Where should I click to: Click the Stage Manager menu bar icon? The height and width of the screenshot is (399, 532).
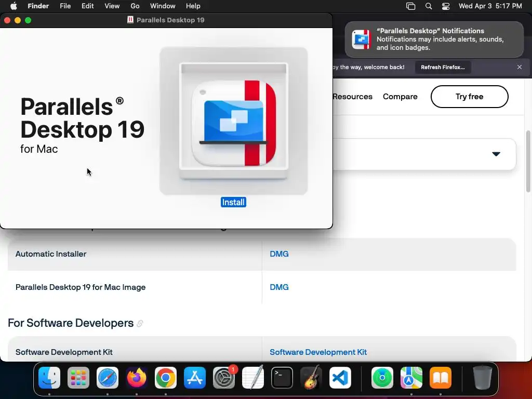coord(411,6)
